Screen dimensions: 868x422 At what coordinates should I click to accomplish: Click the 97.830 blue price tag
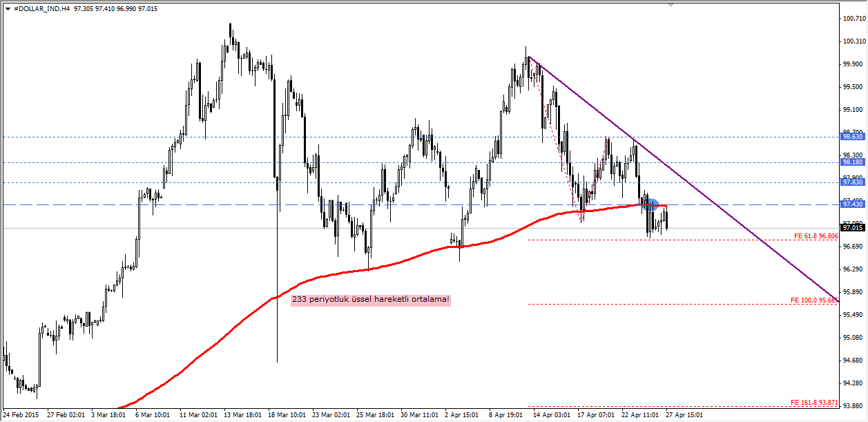pos(853,182)
